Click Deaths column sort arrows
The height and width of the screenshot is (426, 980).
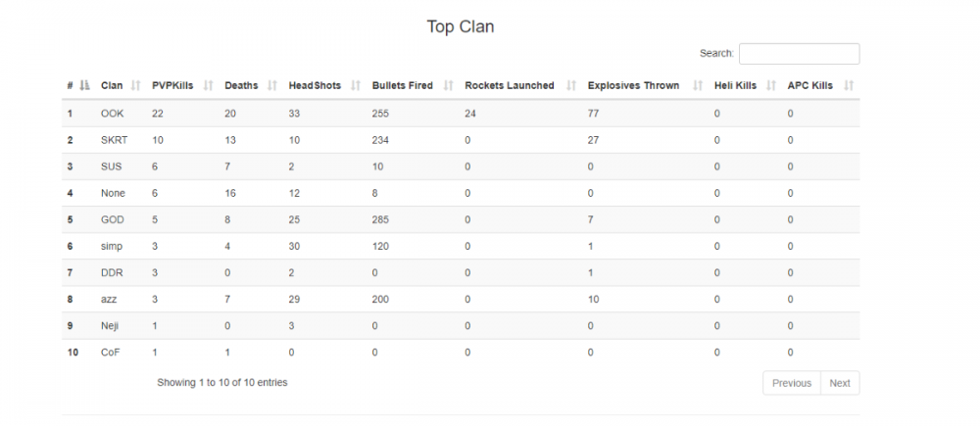271,86
